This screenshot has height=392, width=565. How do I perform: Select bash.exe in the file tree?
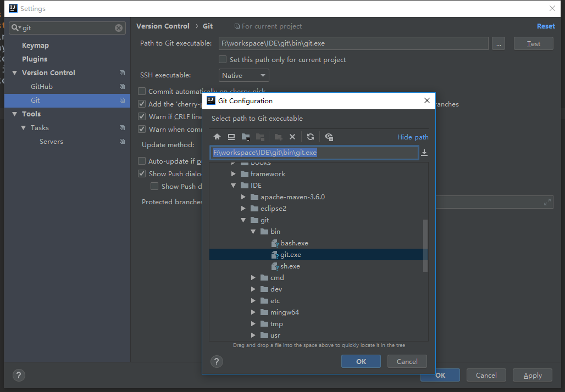[x=294, y=243]
